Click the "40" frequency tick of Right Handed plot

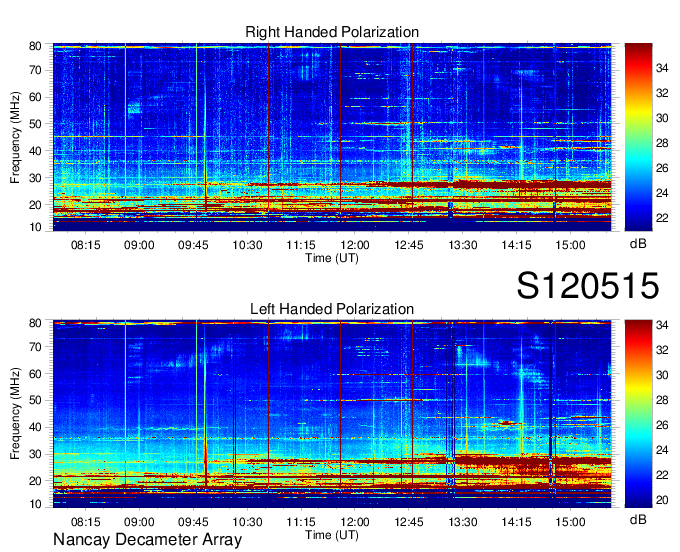35,151
